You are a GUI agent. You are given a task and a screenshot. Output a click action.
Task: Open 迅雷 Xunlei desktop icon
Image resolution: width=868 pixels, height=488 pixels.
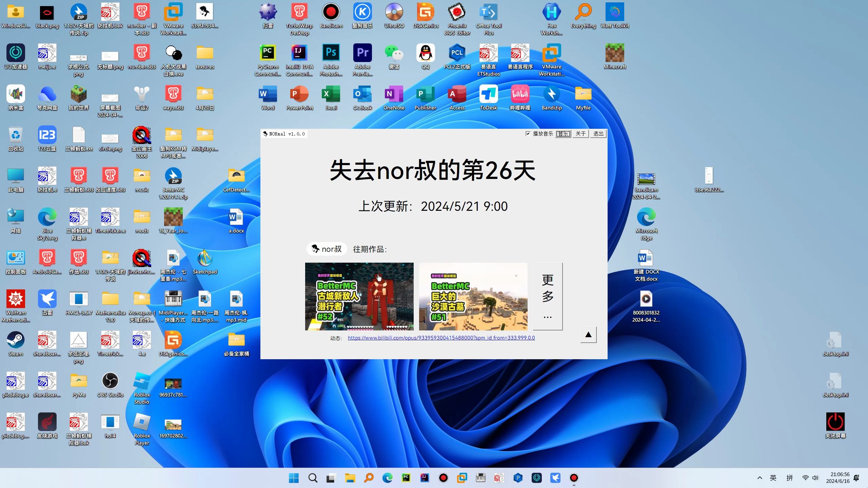click(47, 303)
